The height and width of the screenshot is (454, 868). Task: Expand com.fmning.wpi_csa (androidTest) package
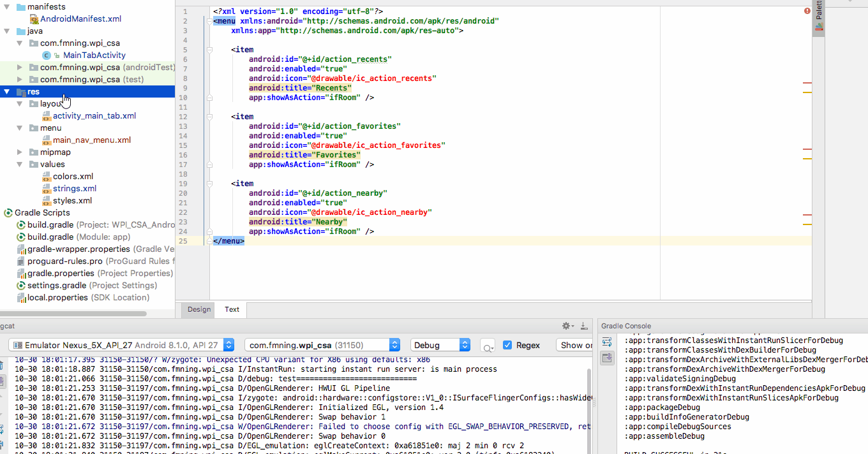(20, 68)
